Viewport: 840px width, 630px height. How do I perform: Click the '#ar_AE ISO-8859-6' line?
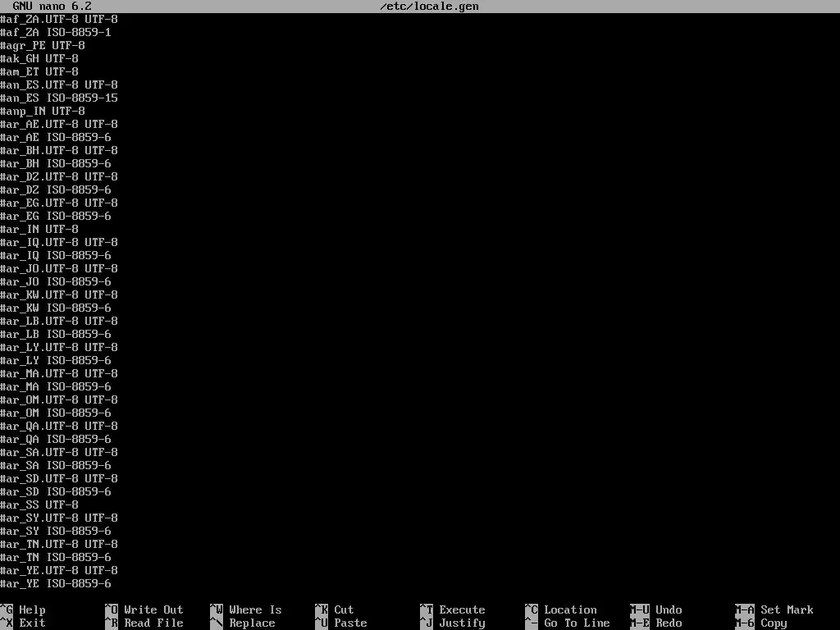[56, 137]
